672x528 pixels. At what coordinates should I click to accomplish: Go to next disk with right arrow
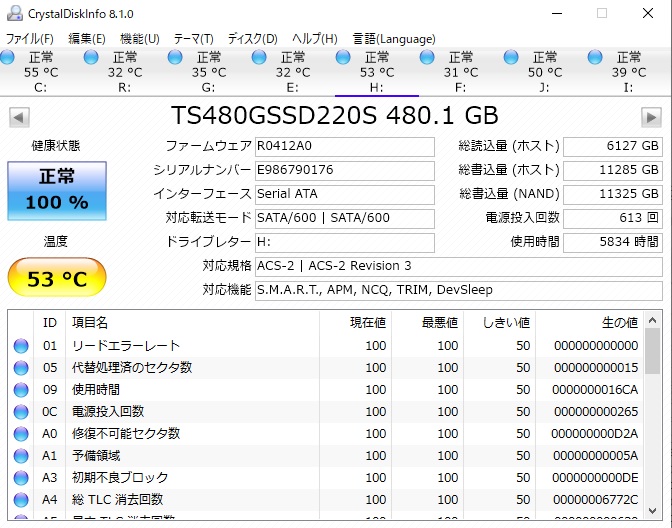click(651, 117)
